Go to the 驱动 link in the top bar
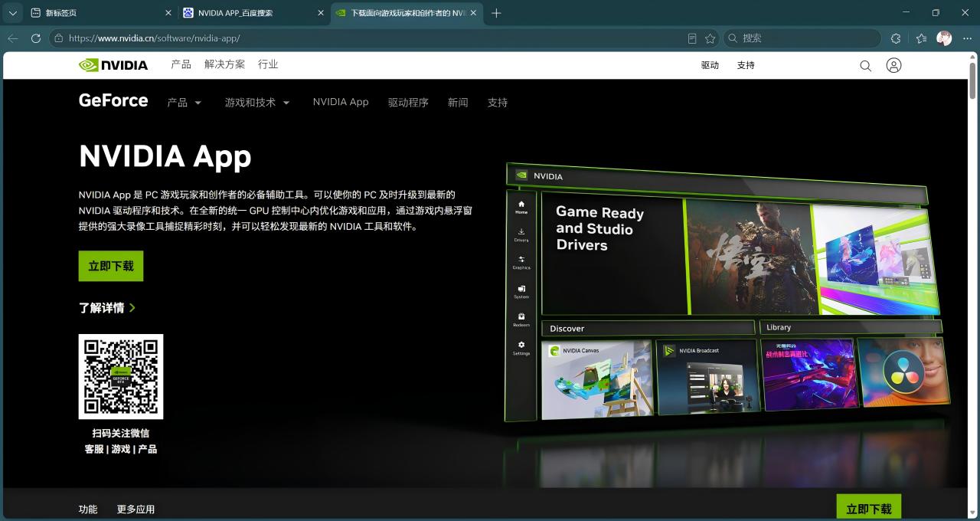The width and height of the screenshot is (980, 521). click(710, 66)
